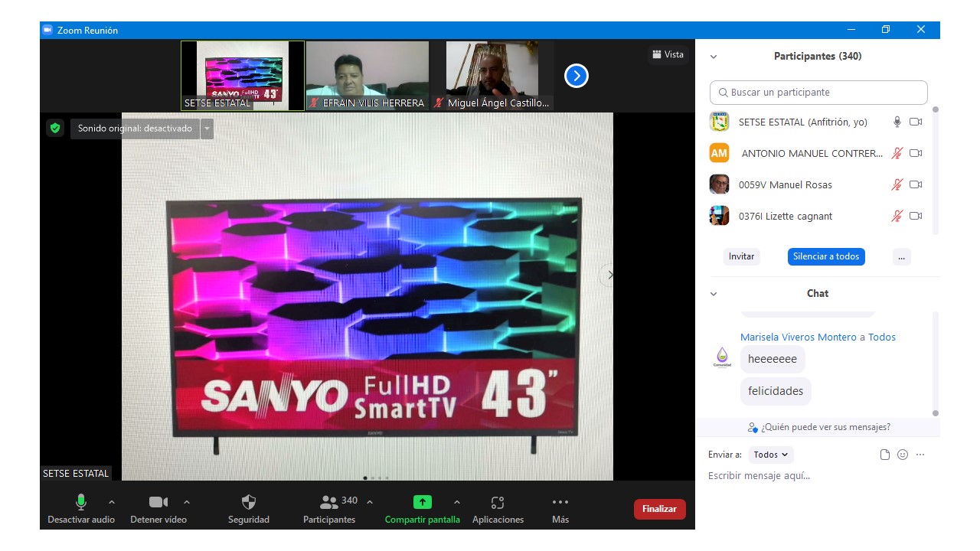980x551 pixels.
Task: Click the AM avatar of Antonio Manuel
Action: 719,153
